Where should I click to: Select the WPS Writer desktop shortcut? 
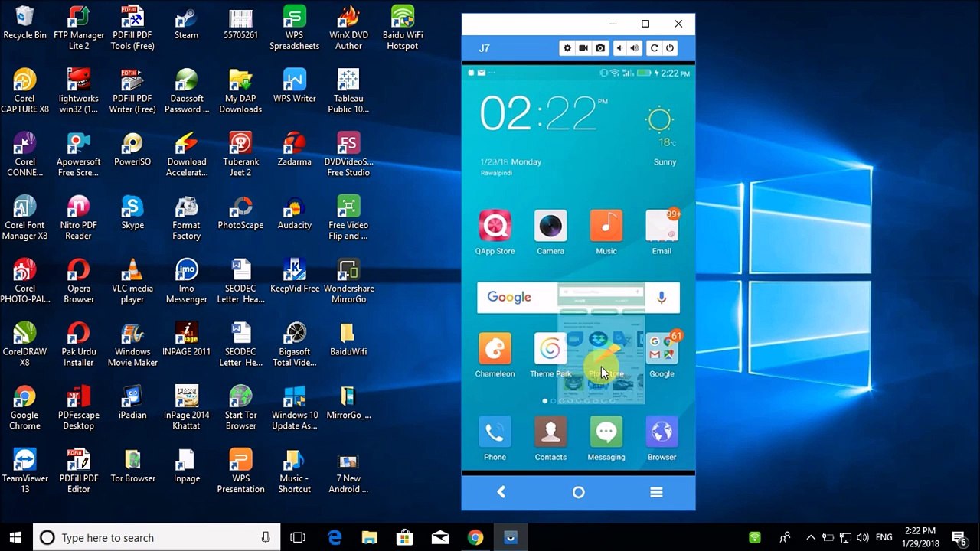(x=295, y=86)
